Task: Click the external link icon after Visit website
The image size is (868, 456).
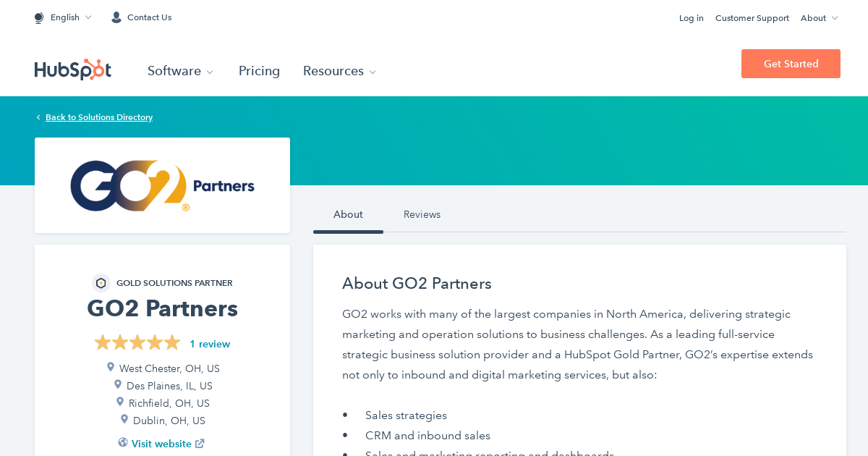Action: (x=200, y=442)
